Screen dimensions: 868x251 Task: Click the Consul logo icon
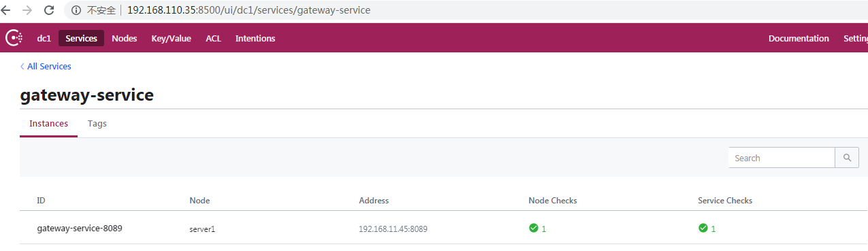coord(14,38)
